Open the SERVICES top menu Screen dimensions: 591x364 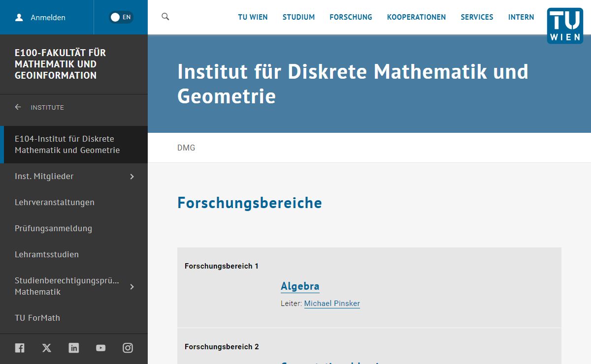coord(477,17)
